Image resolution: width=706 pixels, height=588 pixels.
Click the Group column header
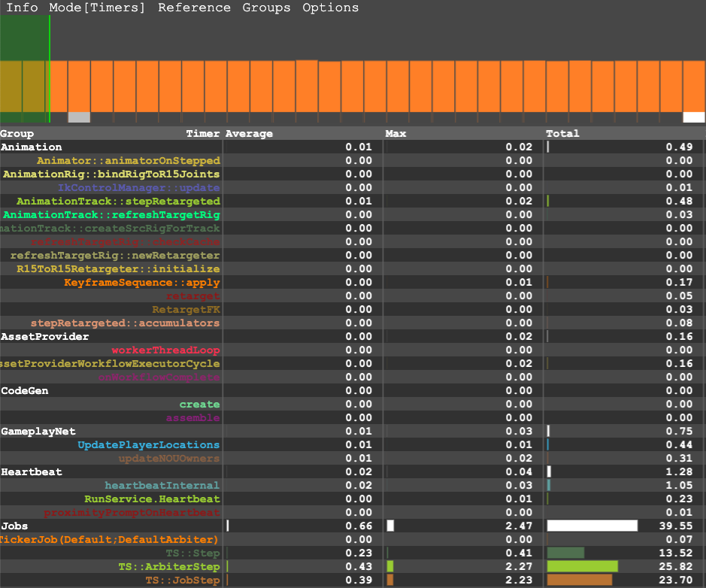[x=17, y=134]
